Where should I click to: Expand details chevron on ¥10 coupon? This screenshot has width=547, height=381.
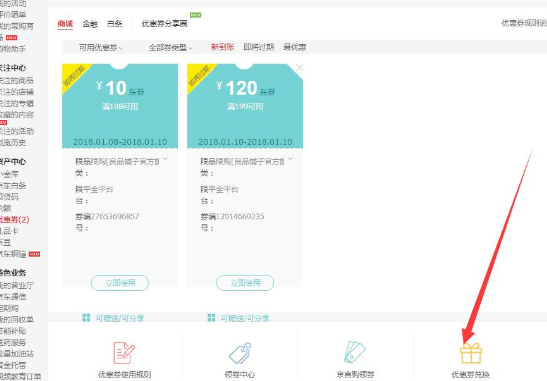(165, 159)
